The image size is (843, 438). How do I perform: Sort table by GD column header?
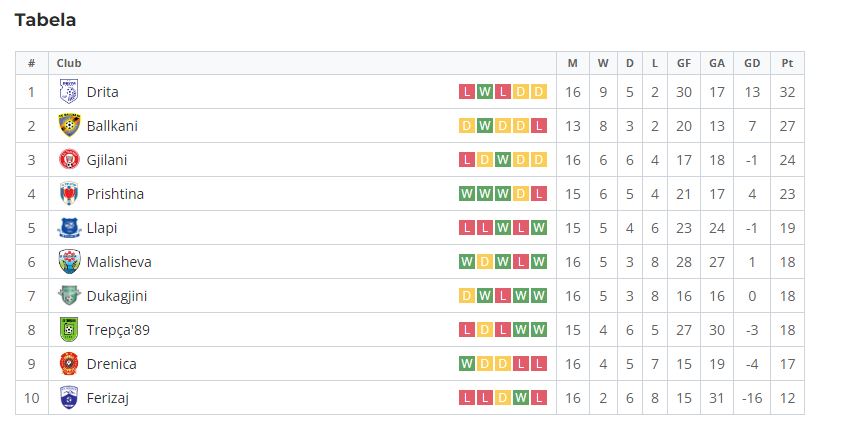[752, 63]
